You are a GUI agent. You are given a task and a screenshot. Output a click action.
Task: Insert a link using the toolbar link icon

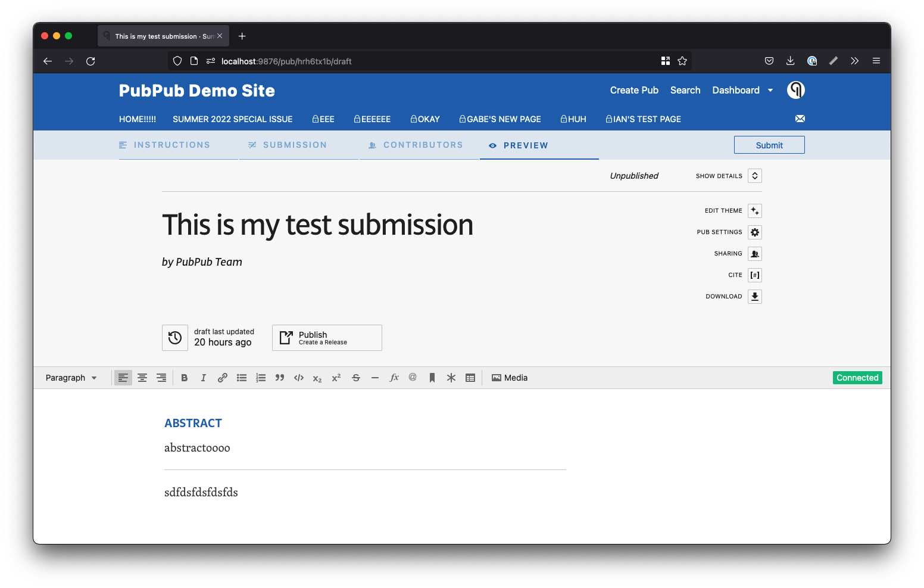click(x=222, y=377)
